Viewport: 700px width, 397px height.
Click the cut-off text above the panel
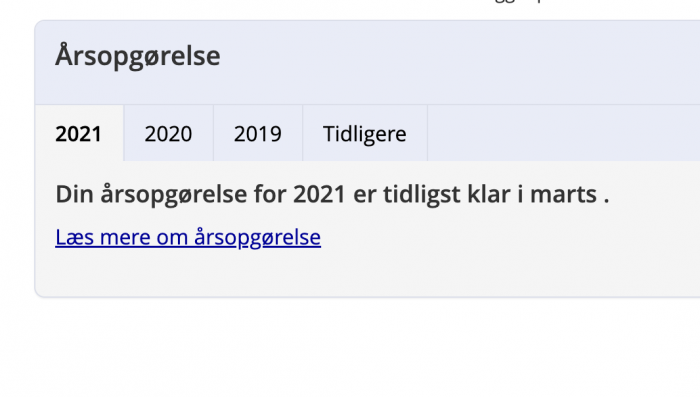pos(520,2)
